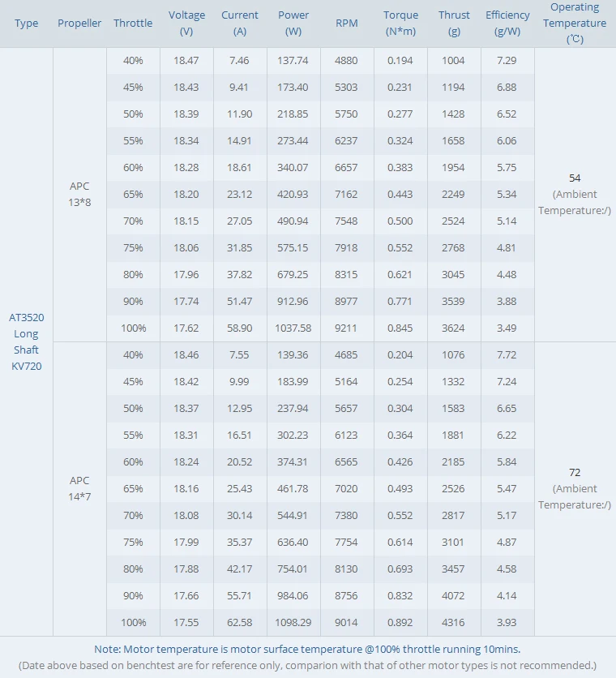Image resolution: width=616 pixels, height=678 pixels.
Task: Select the Propeller column header
Action: point(79,24)
